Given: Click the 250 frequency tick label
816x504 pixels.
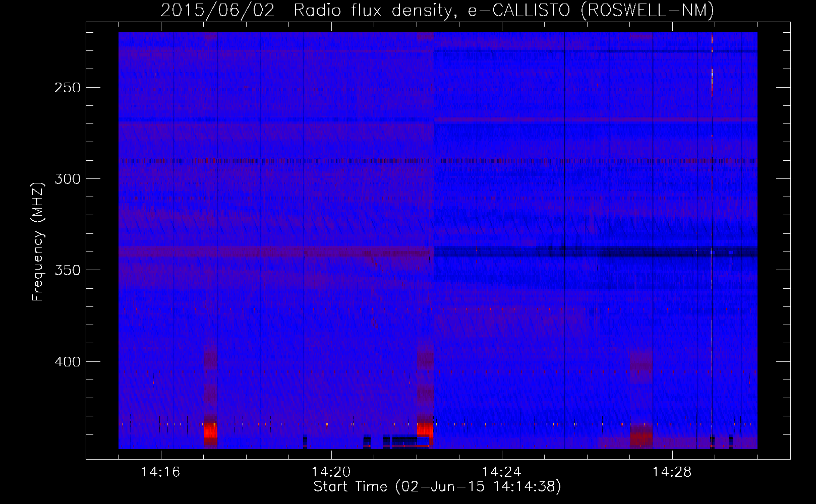Looking at the screenshot, I should pos(67,87).
